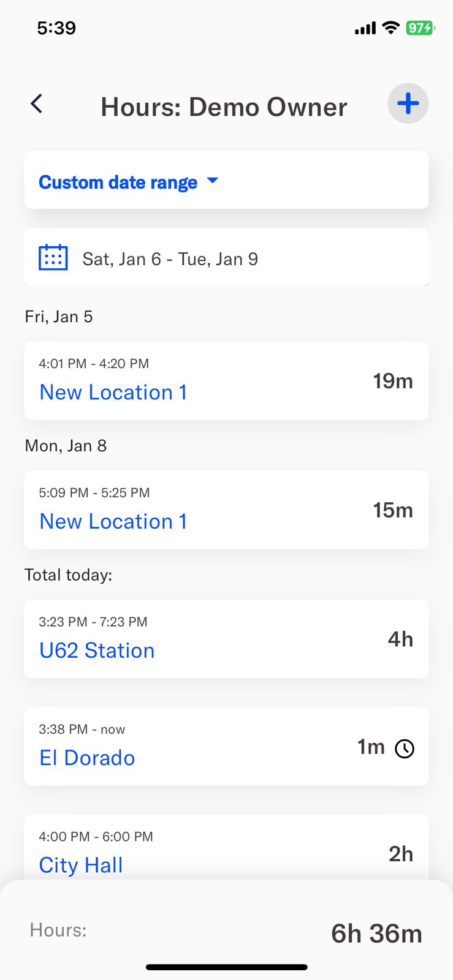Open the U62 Station shift entry
Image resolution: width=453 pixels, height=980 pixels.
tap(97, 650)
